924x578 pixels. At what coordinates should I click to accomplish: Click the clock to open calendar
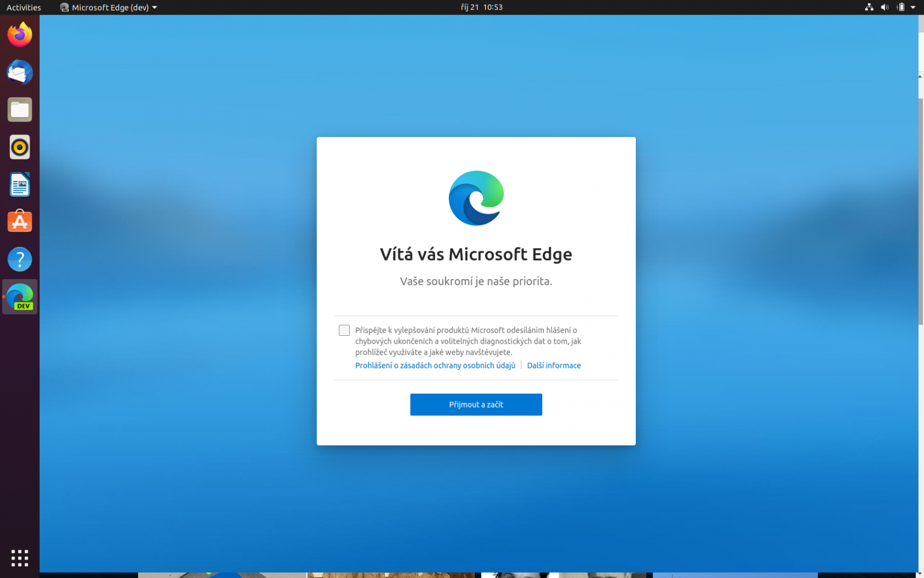point(481,8)
